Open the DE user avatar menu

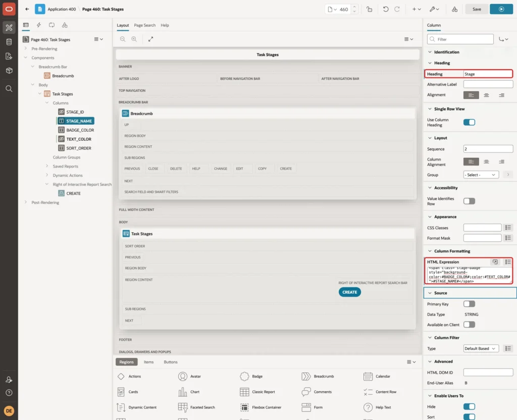pos(9,411)
